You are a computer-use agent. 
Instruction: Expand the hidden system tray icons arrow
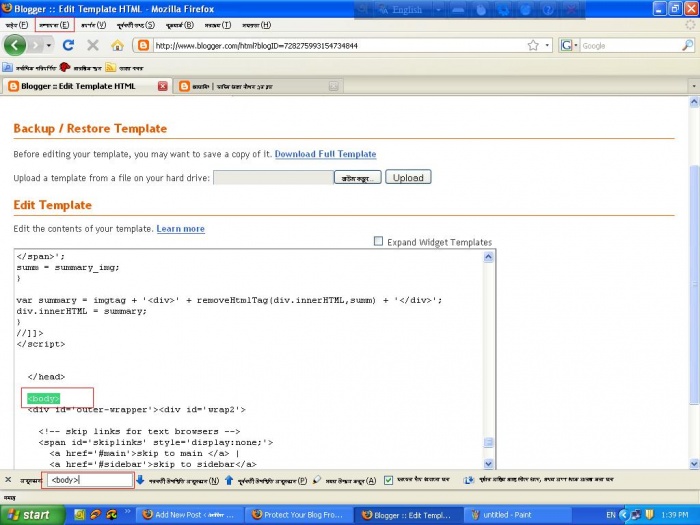click(624, 515)
